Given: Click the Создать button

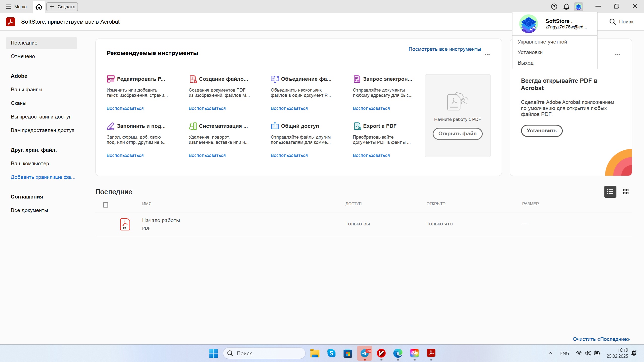Looking at the screenshot, I should click(x=62, y=7).
